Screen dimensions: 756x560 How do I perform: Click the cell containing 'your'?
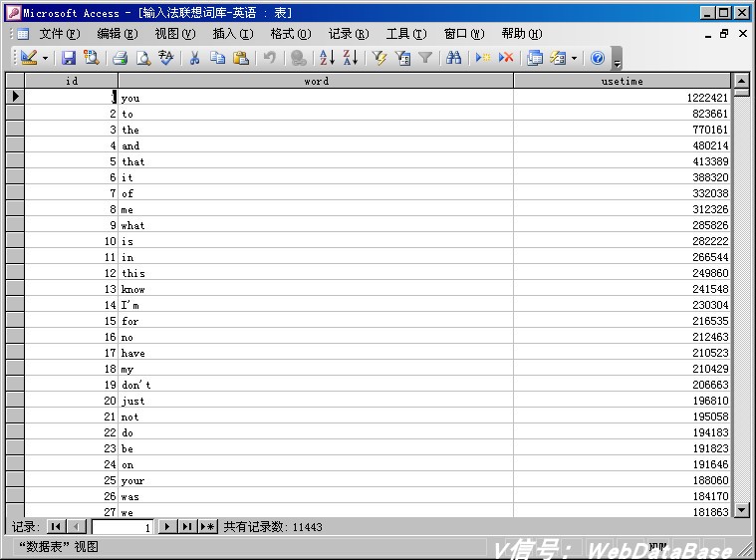pyautogui.click(x=316, y=480)
